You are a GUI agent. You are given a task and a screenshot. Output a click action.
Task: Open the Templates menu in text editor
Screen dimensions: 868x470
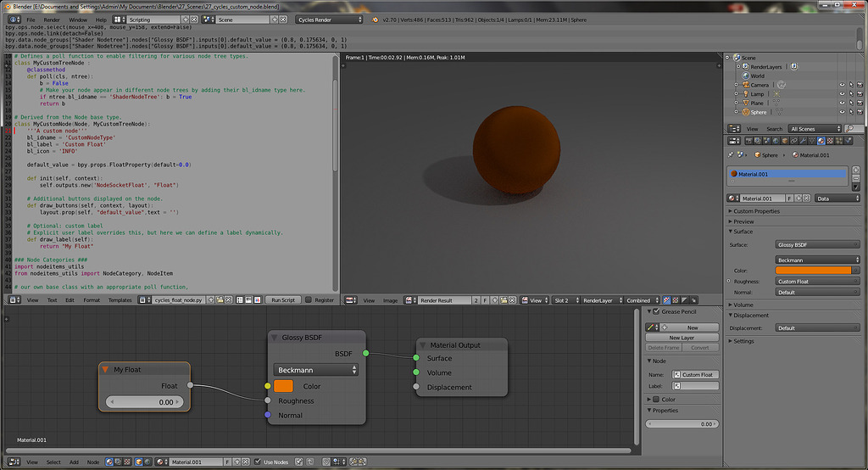pos(120,299)
